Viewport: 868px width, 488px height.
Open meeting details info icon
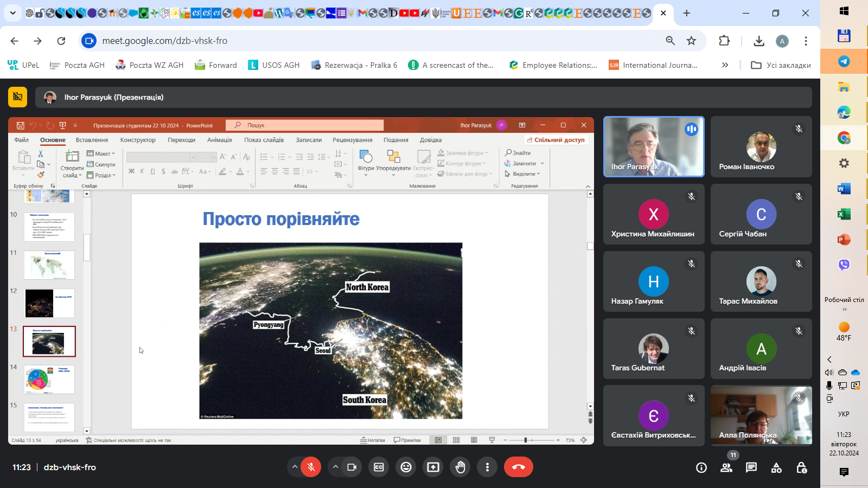point(701,467)
